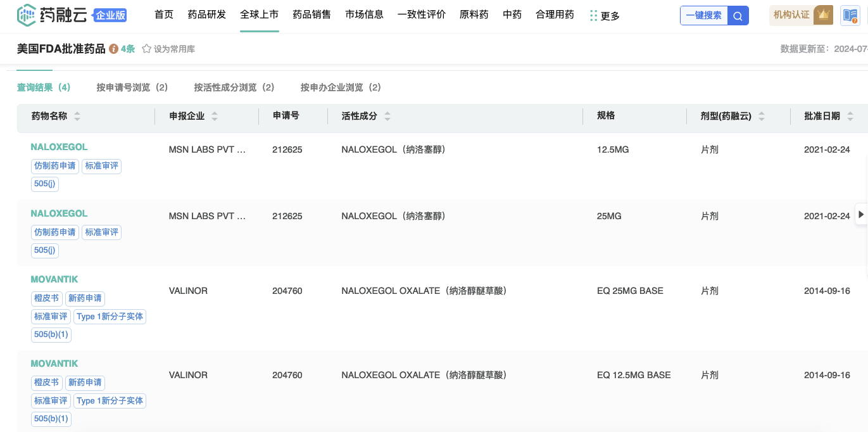Click EQ 12.5MG BASE specification cell
This screenshot has width=868, height=432.
634,375
